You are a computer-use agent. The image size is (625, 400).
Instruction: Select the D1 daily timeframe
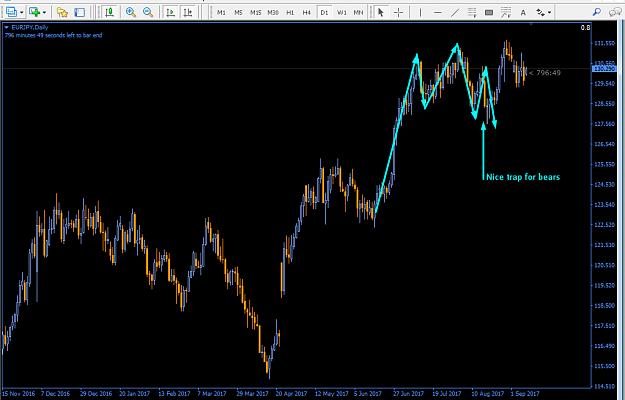click(x=324, y=13)
